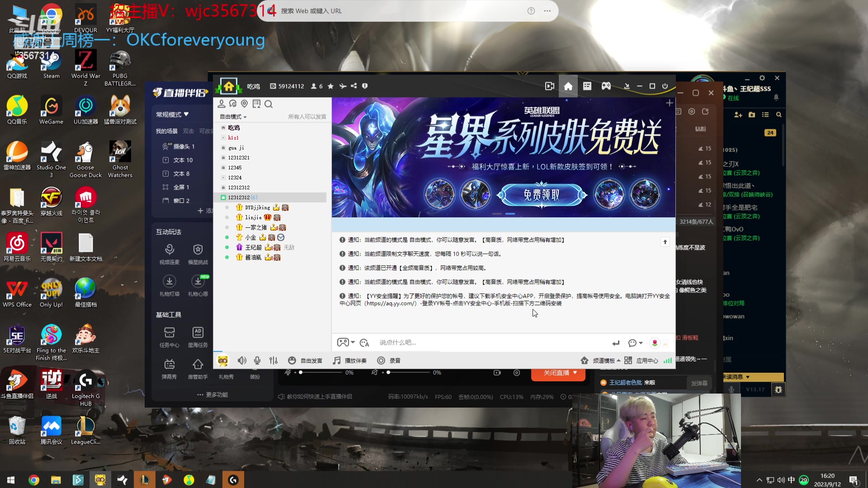
Task: Click the headset support icon above channel list
Action: 233,104
